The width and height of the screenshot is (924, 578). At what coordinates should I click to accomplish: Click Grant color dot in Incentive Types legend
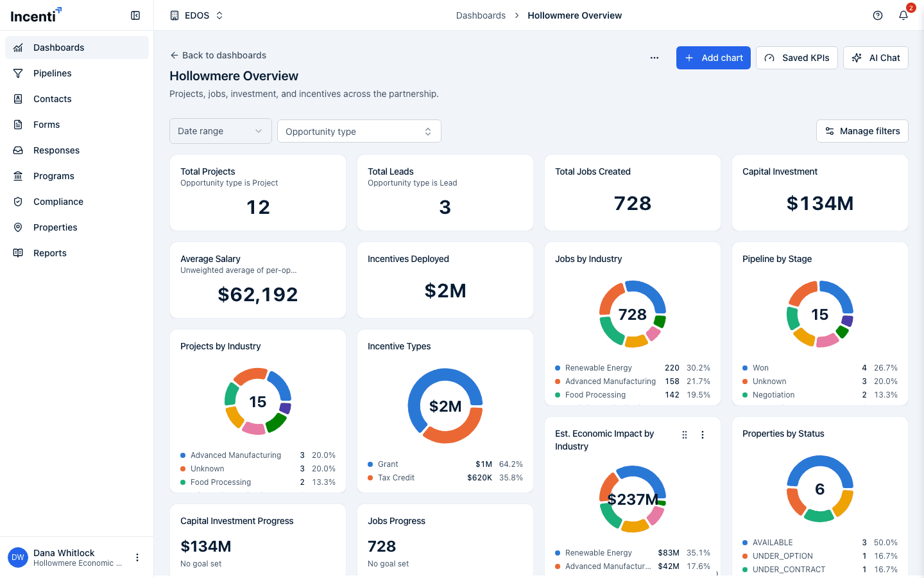370,464
